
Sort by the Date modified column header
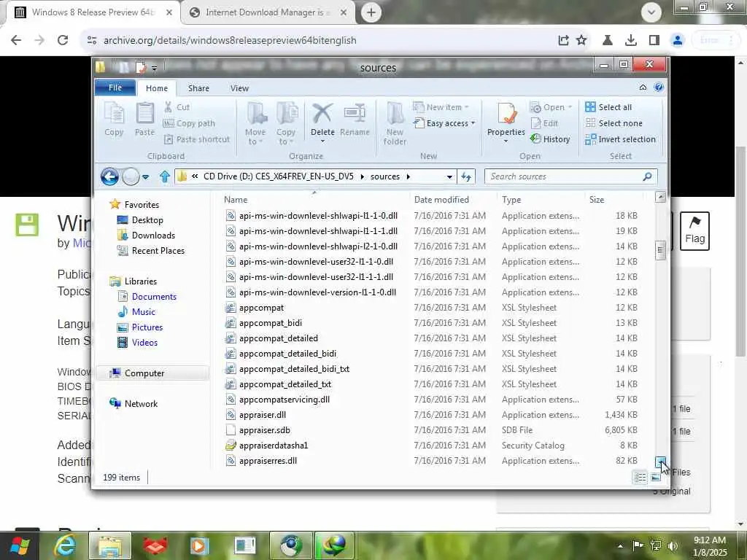tap(441, 200)
